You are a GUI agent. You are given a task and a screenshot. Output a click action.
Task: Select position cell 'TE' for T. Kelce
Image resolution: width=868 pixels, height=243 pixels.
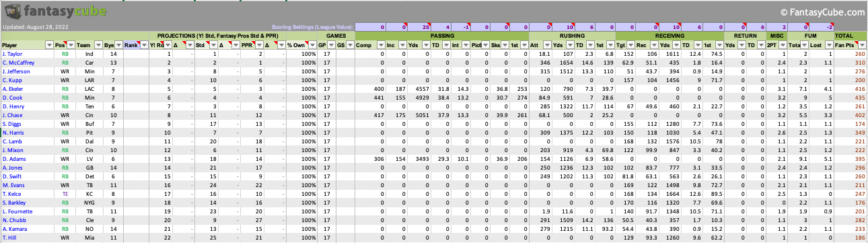(65, 193)
